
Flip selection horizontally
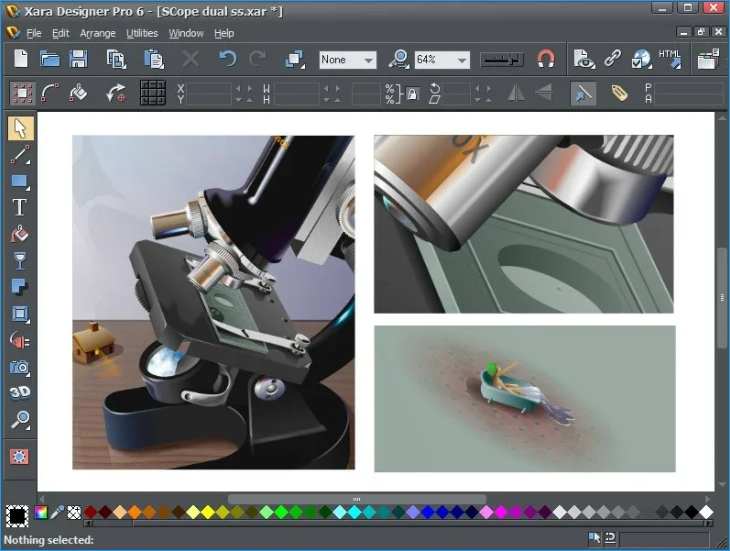(516, 92)
